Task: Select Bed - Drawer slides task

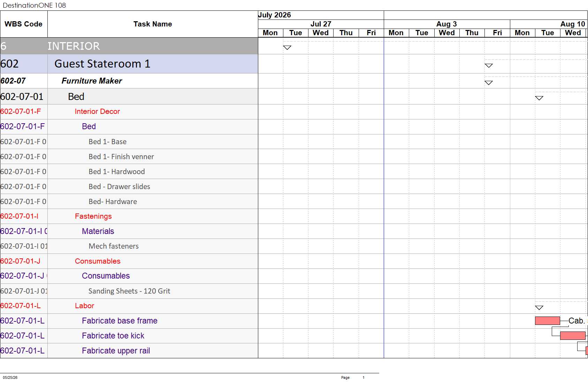Action: coord(119,187)
